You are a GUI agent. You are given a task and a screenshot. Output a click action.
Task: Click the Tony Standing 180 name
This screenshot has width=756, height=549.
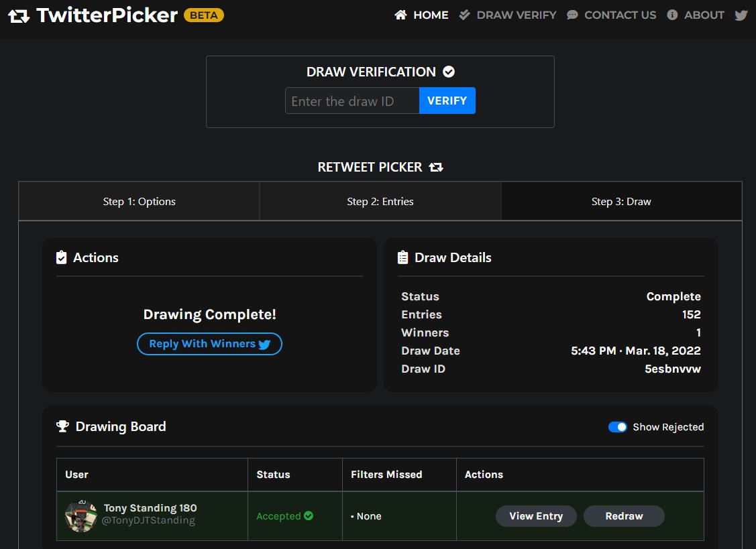click(x=150, y=508)
